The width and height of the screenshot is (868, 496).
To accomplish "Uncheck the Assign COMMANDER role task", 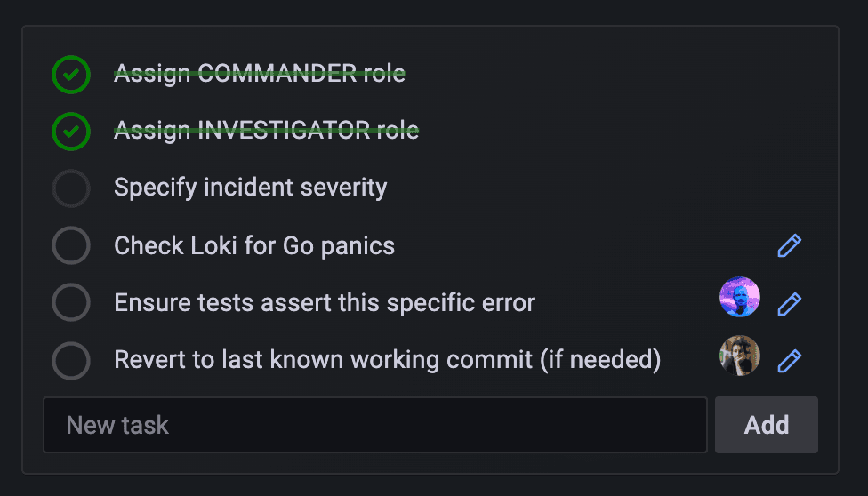I will click(x=71, y=75).
